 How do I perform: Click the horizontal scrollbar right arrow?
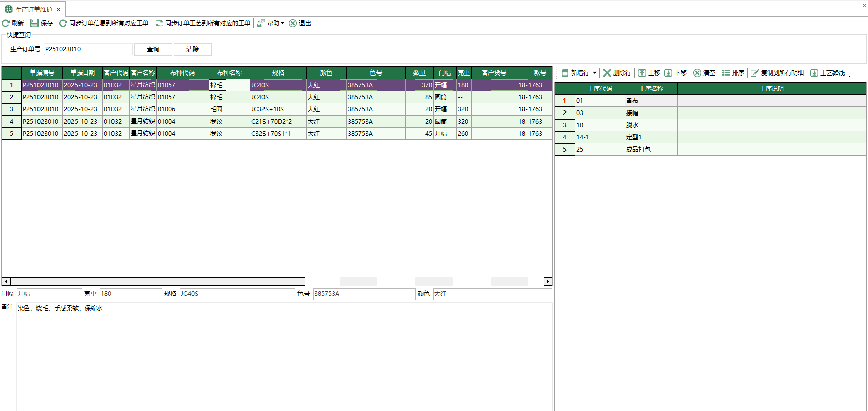(548, 281)
